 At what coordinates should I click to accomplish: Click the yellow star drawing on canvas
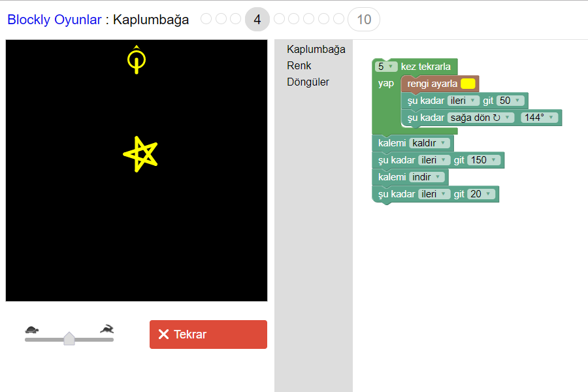[x=141, y=154]
